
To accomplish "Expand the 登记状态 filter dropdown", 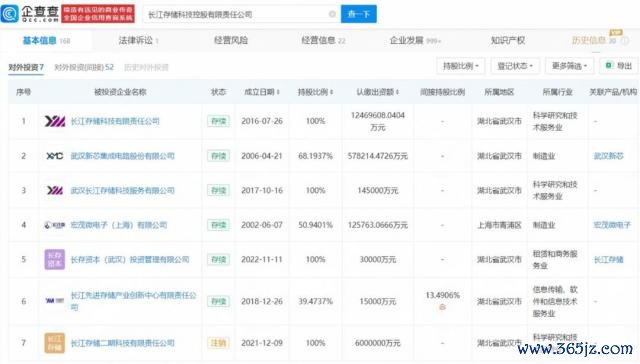I will click(515, 66).
